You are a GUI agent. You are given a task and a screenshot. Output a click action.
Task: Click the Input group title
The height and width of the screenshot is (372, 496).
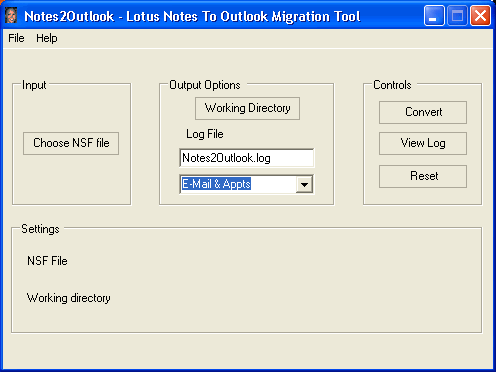[34, 85]
